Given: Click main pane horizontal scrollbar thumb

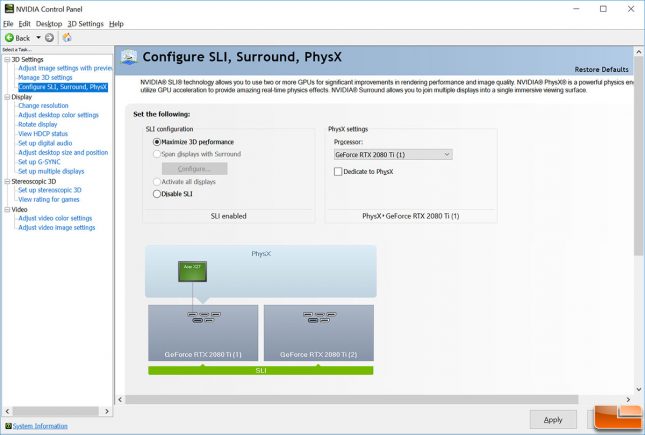Looking at the screenshot, I should (x=352, y=400).
